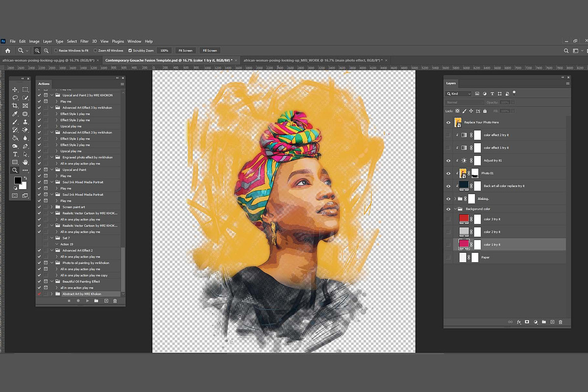Open Edit Toolbar three-dots menu

click(x=25, y=171)
